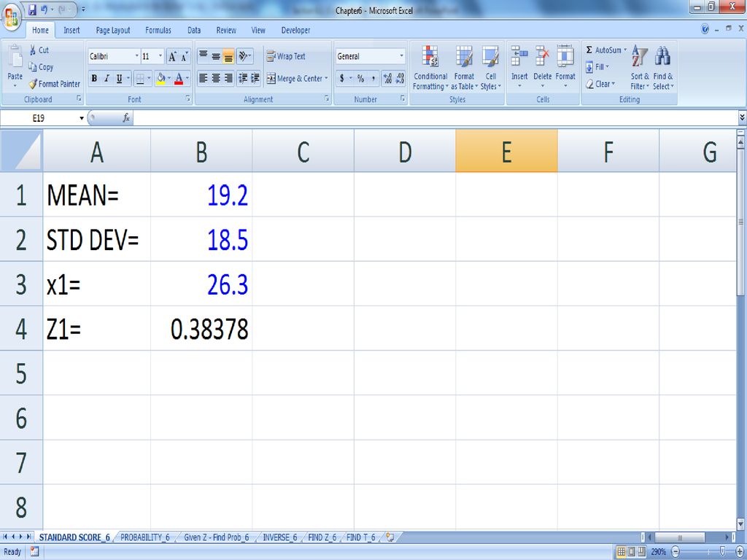Apply the percent style format
Image resolution: width=747 pixels, height=560 pixels.
pyautogui.click(x=360, y=79)
